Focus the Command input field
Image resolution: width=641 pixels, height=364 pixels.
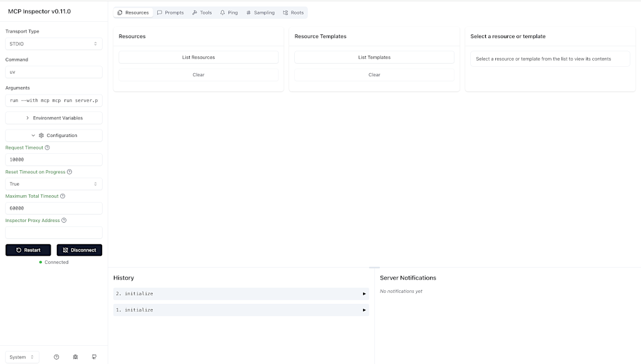click(54, 72)
